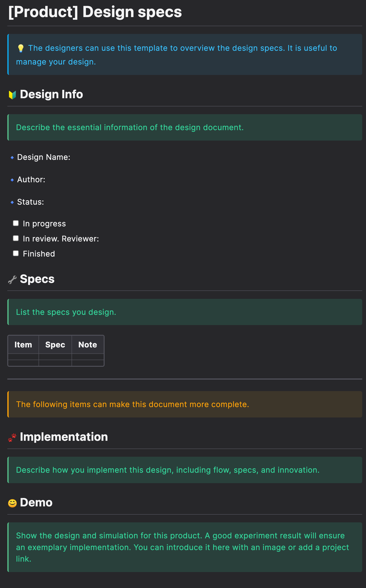The height and width of the screenshot is (588, 366).
Task: Click the lightbulb icon in the blue callout
Action: (21, 48)
